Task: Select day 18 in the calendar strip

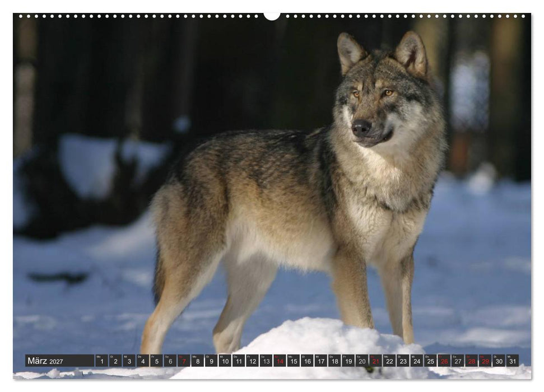Action: pos(334,361)
